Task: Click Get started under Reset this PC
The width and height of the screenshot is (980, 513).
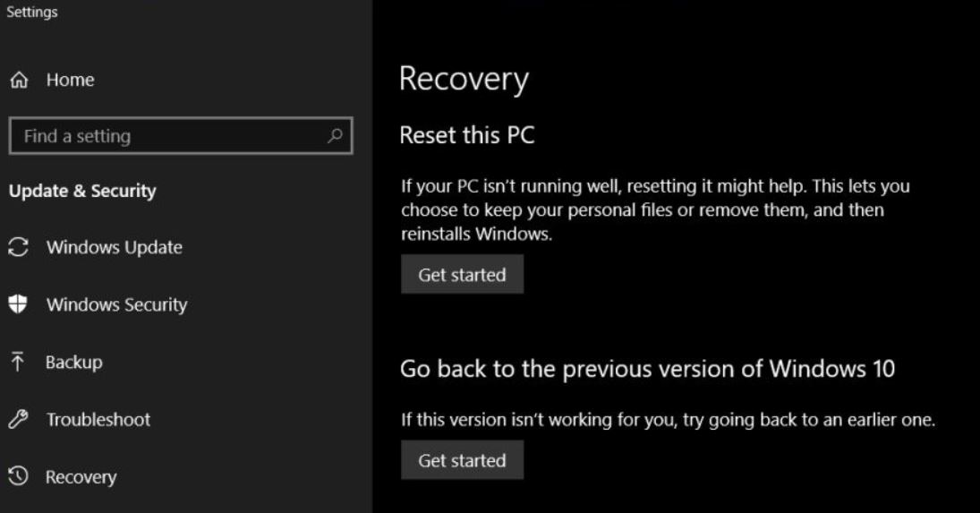Action: point(462,274)
